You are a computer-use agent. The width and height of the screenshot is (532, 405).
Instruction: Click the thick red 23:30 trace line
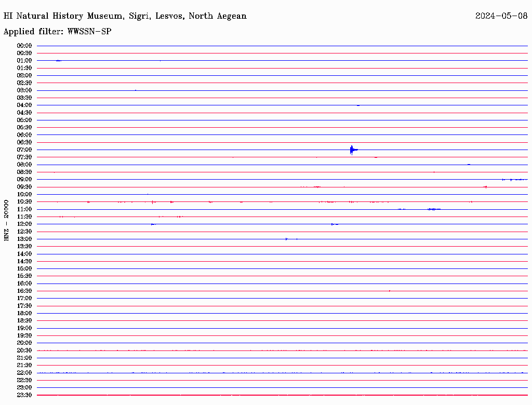click(x=282, y=395)
